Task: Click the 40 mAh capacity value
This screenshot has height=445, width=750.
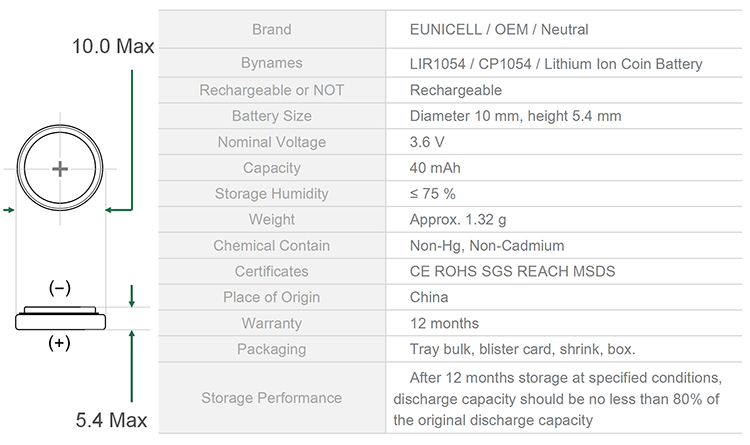Action: (435, 168)
